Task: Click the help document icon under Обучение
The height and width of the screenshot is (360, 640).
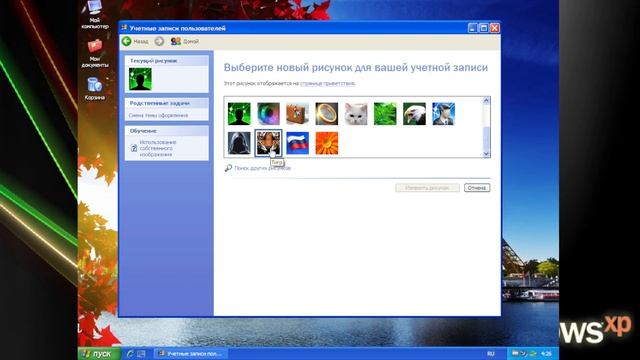Action: (x=134, y=148)
